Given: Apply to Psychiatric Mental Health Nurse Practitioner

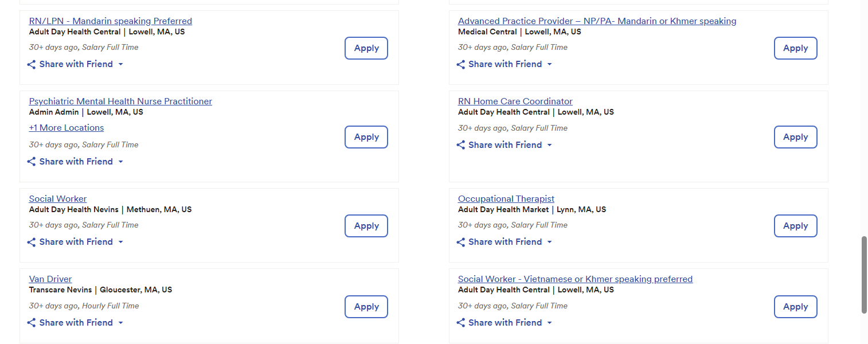Looking at the screenshot, I should point(366,137).
